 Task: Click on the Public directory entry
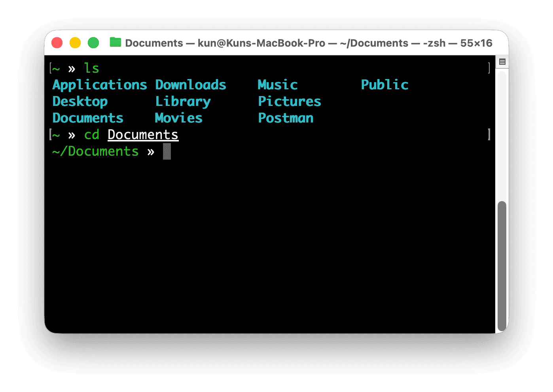pyautogui.click(x=384, y=85)
